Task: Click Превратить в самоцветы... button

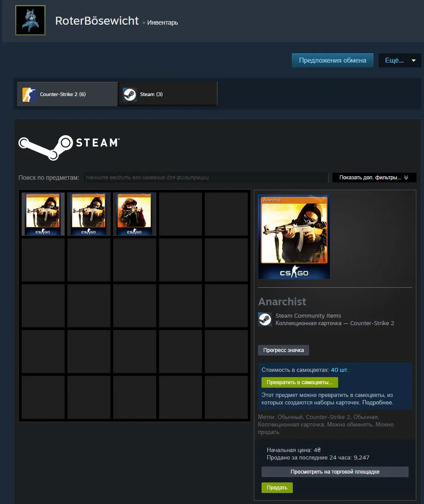Action: pyautogui.click(x=300, y=382)
